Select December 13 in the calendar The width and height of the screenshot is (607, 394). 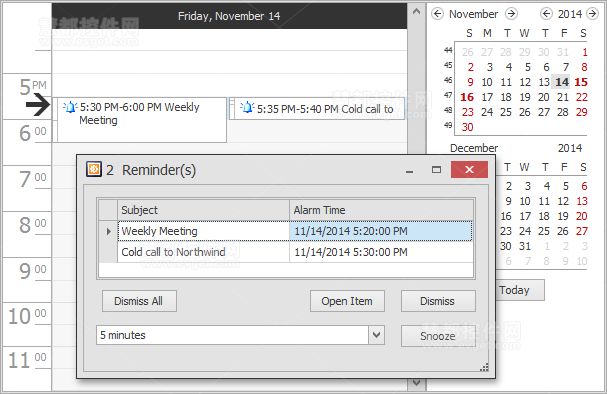(582, 201)
